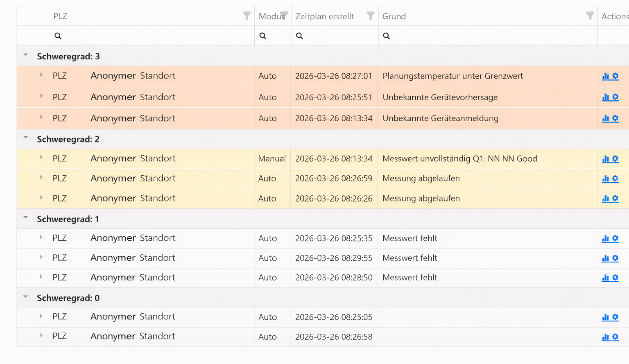Click gear icon in the 08:29:55 row

point(615,258)
